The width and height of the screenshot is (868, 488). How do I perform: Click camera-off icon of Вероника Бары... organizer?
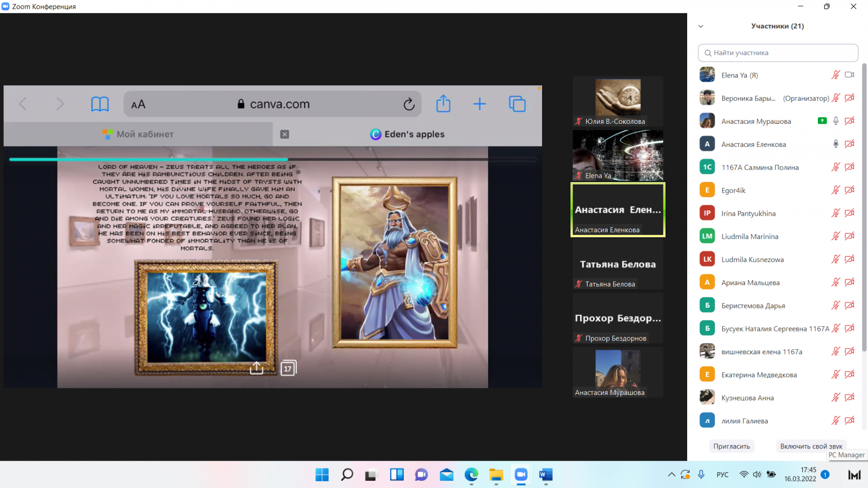pos(850,98)
